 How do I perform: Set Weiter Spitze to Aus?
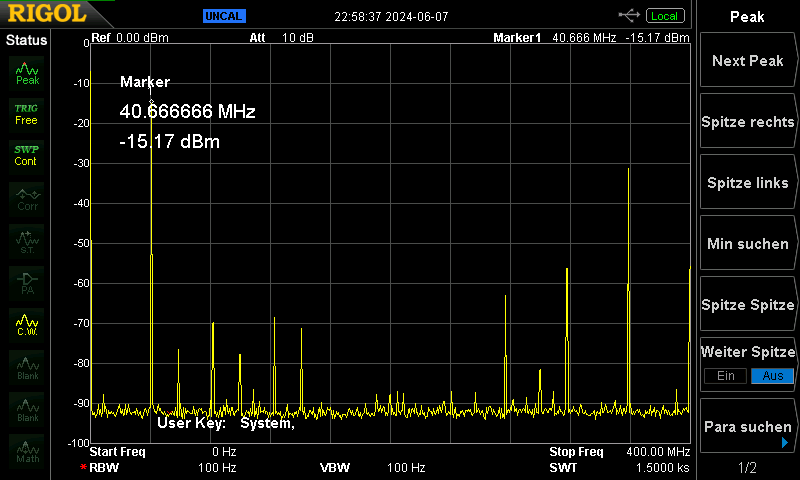coord(772,376)
